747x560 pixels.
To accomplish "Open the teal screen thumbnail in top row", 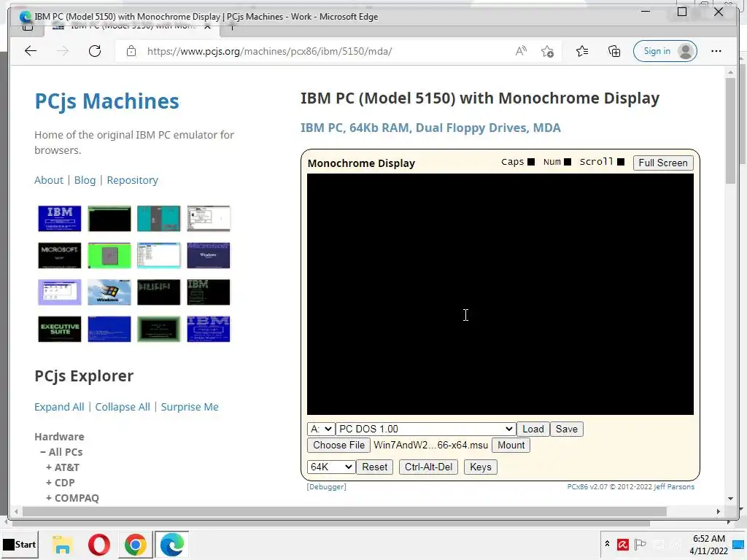I will tap(158, 219).
